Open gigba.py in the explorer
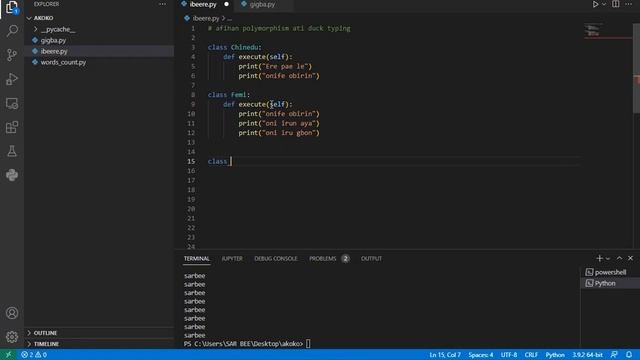640x360 pixels. point(99,40)
